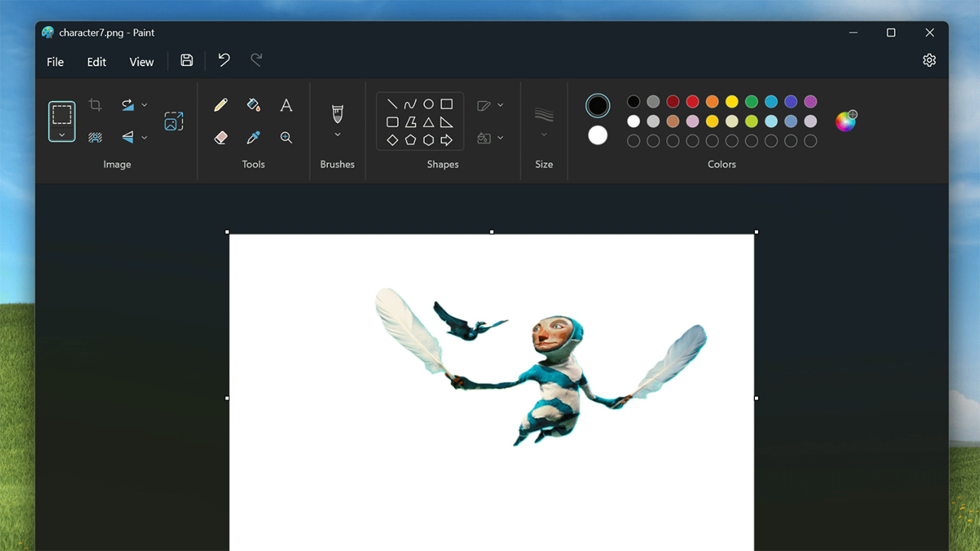Open the selection options dropdown arrow

62,135
